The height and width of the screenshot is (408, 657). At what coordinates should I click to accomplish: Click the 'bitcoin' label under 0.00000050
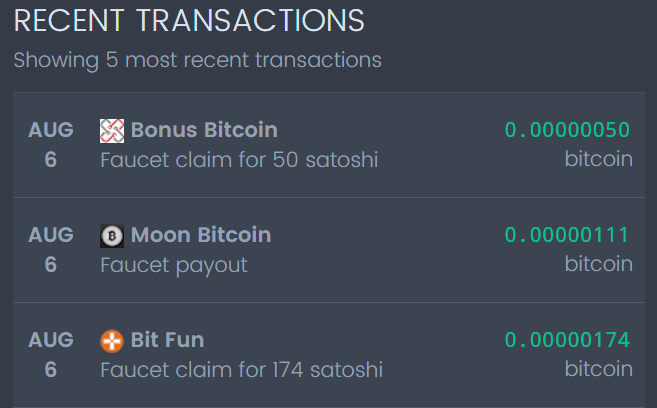[598, 159]
